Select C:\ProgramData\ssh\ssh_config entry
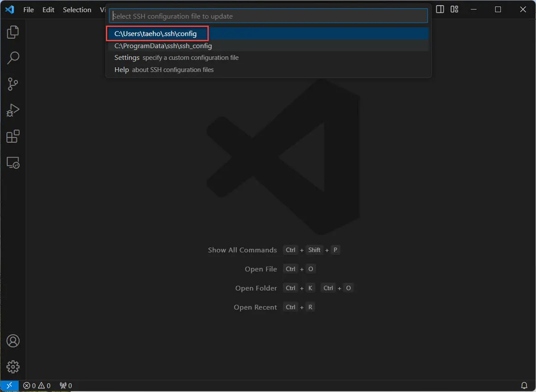This screenshot has height=392, width=536. pyautogui.click(x=163, y=46)
